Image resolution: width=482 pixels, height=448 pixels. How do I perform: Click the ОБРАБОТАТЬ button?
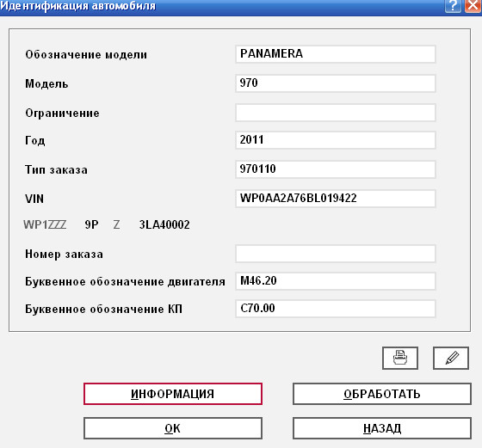click(x=382, y=394)
